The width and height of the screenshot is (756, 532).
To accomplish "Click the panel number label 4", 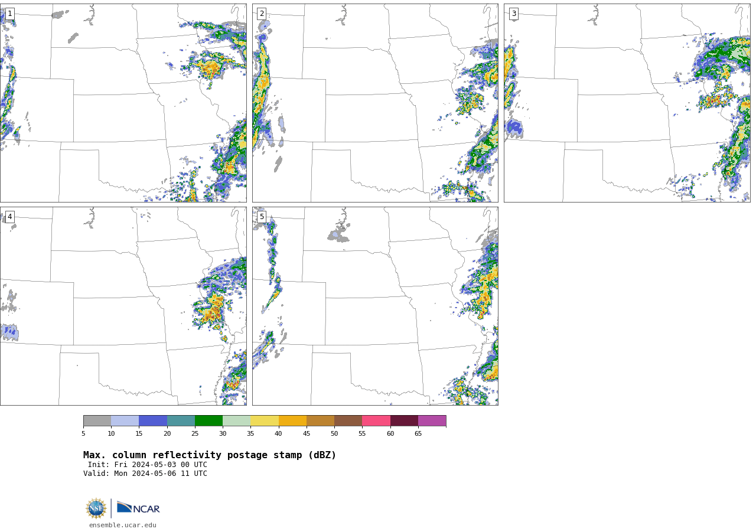I will click(9, 217).
